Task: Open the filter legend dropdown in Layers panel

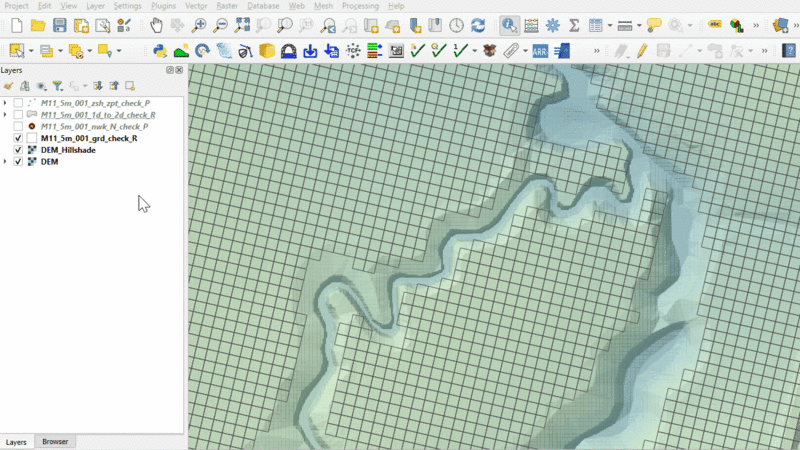Action: click(x=59, y=86)
